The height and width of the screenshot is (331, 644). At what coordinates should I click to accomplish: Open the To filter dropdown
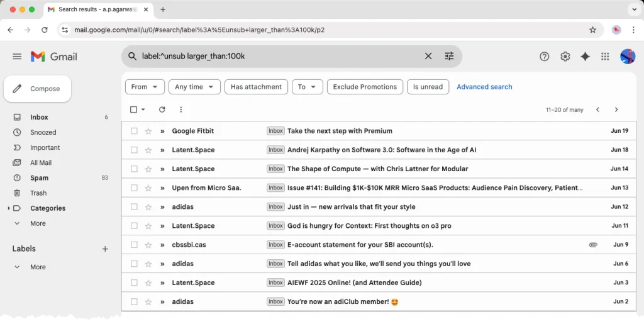[x=307, y=87]
